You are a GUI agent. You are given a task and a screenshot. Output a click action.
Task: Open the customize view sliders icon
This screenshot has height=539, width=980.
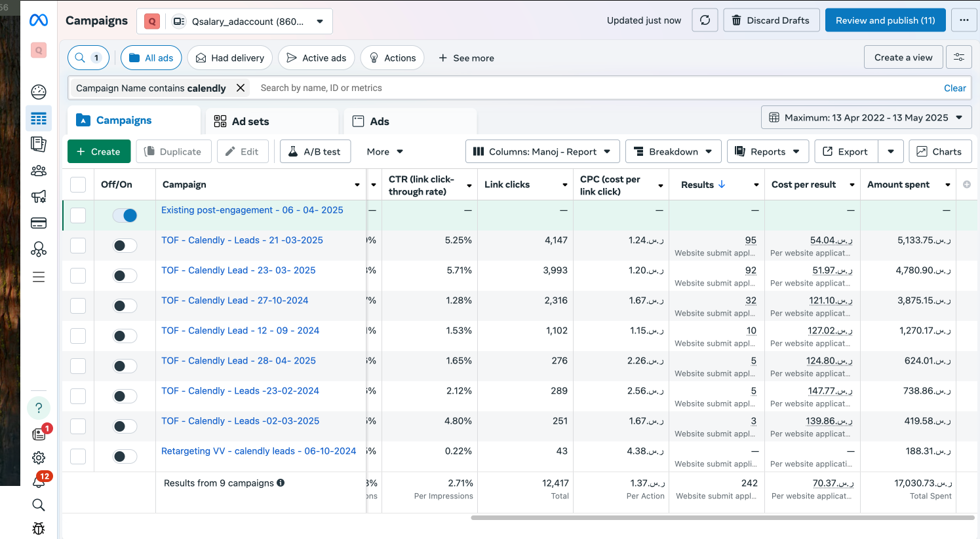click(x=959, y=58)
